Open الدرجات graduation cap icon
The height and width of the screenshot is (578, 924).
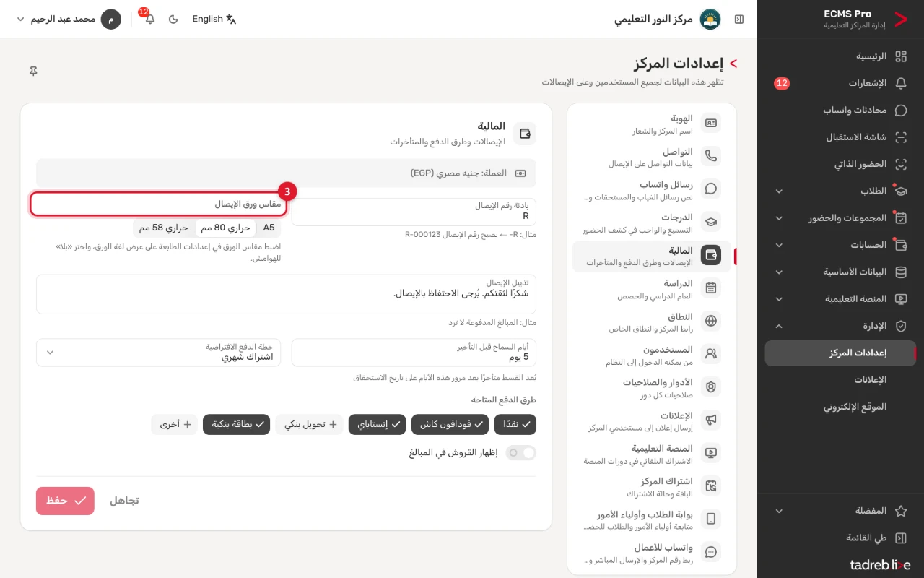711,222
